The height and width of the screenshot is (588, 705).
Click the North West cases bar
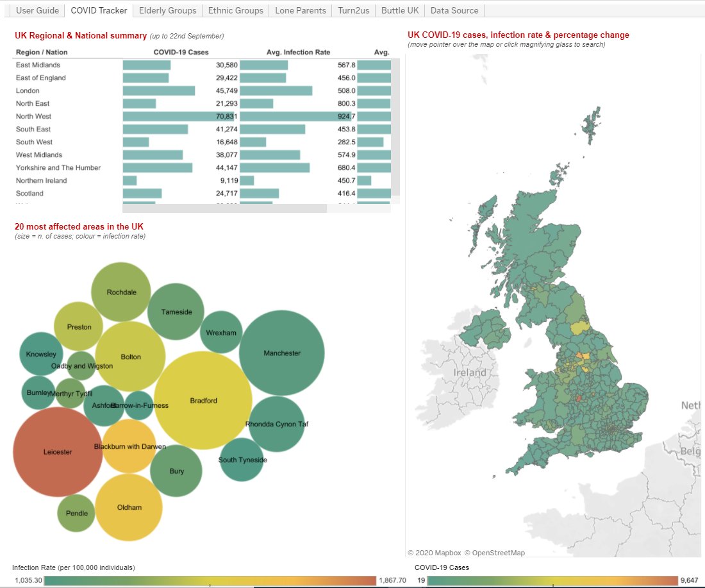[x=179, y=116]
